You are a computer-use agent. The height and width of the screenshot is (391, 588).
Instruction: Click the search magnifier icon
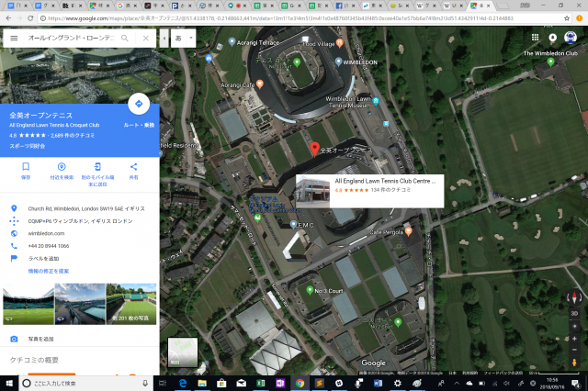[x=125, y=38]
